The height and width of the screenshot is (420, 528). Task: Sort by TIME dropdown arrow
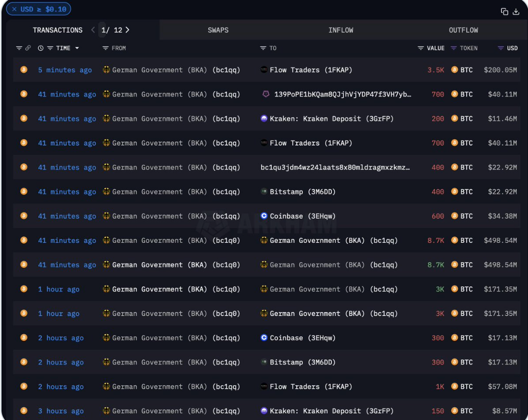pyautogui.click(x=77, y=48)
